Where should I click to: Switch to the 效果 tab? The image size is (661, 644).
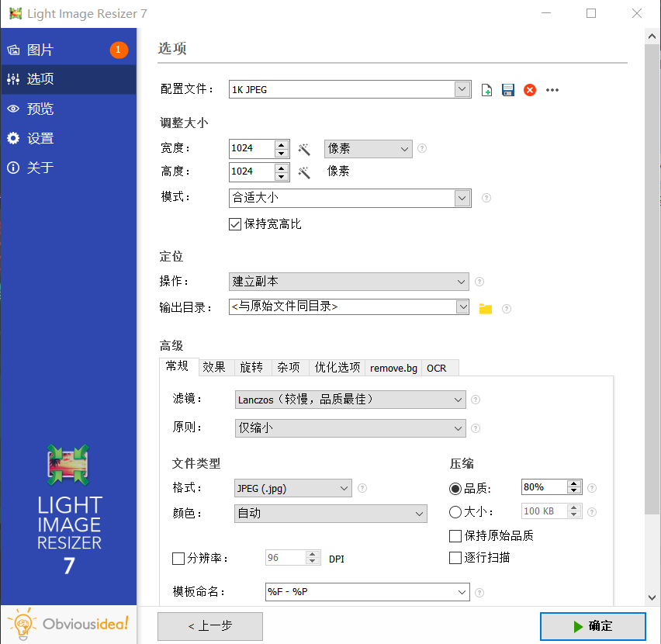[215, 367]
